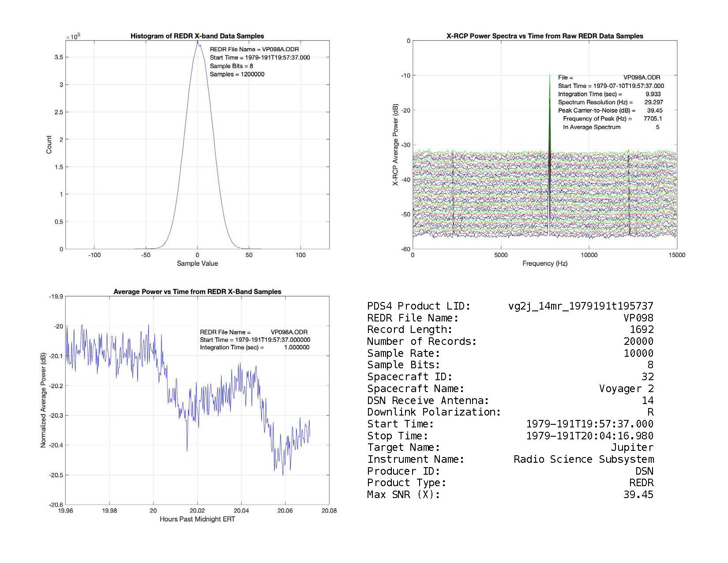Click the 'Count' y-axis label on the histogram
The height and width of the screenshot is (563, 728).
tap(49, 145)
